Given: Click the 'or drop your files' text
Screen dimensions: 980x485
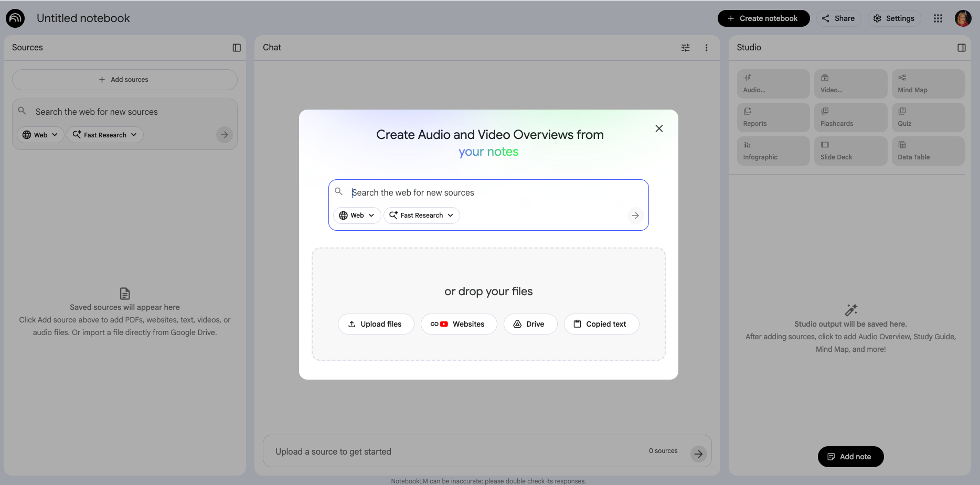Looking at the screenshot, I should point(488,292).
